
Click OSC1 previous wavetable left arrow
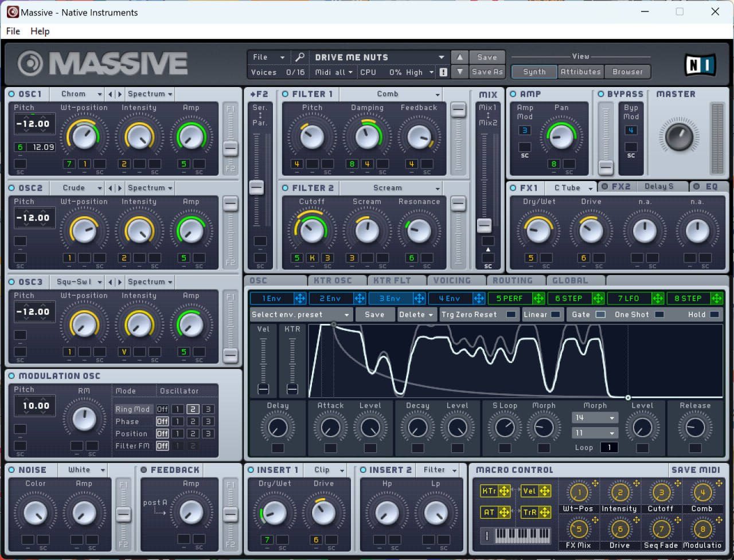click(111, 94)
